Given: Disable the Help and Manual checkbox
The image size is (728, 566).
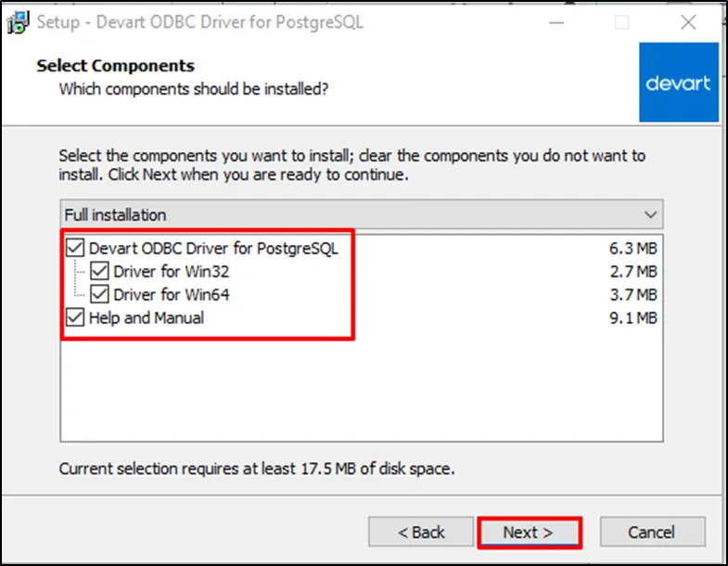Looking at the screenshot, I should click(75, 318).
